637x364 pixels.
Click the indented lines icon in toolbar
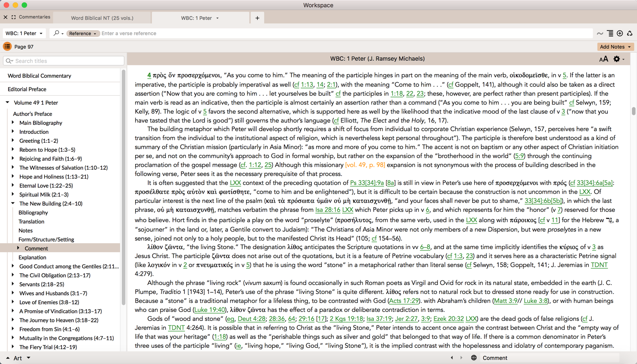click(610, 33)
